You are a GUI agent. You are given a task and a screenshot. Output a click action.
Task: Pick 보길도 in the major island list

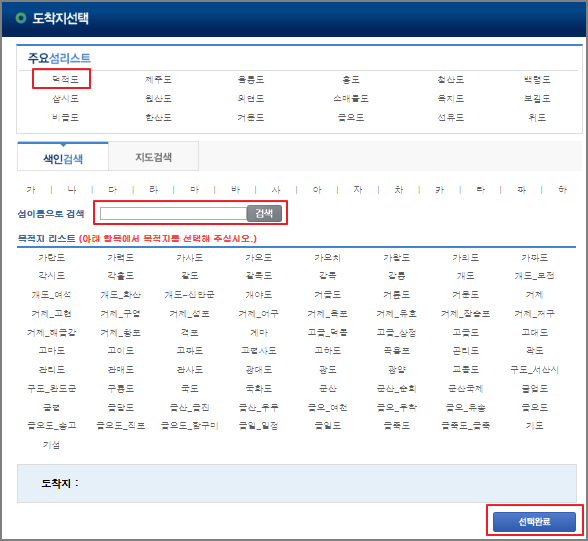point(537,99)
